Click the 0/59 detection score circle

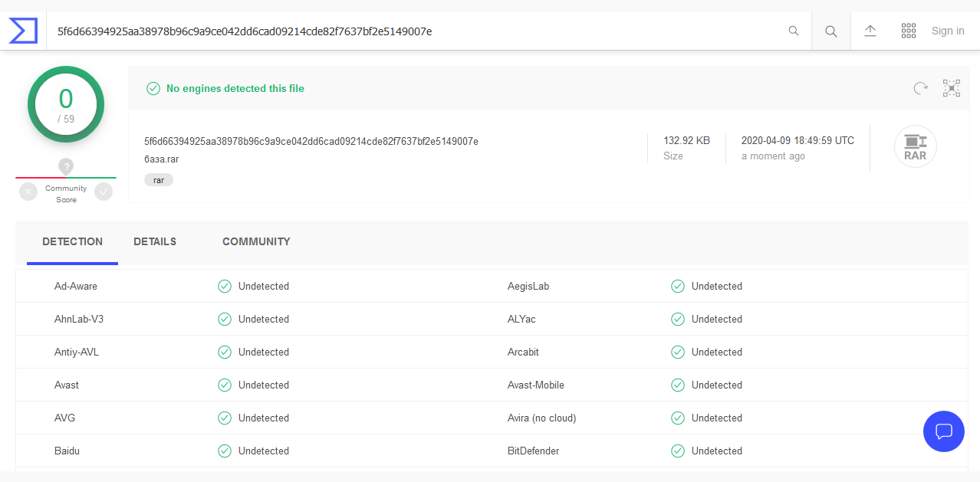click(66, 104)
